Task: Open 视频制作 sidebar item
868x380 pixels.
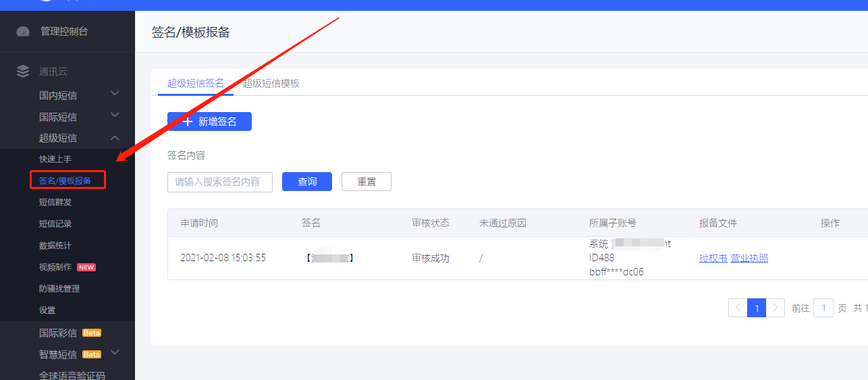Action: click(x=55, y=267)
